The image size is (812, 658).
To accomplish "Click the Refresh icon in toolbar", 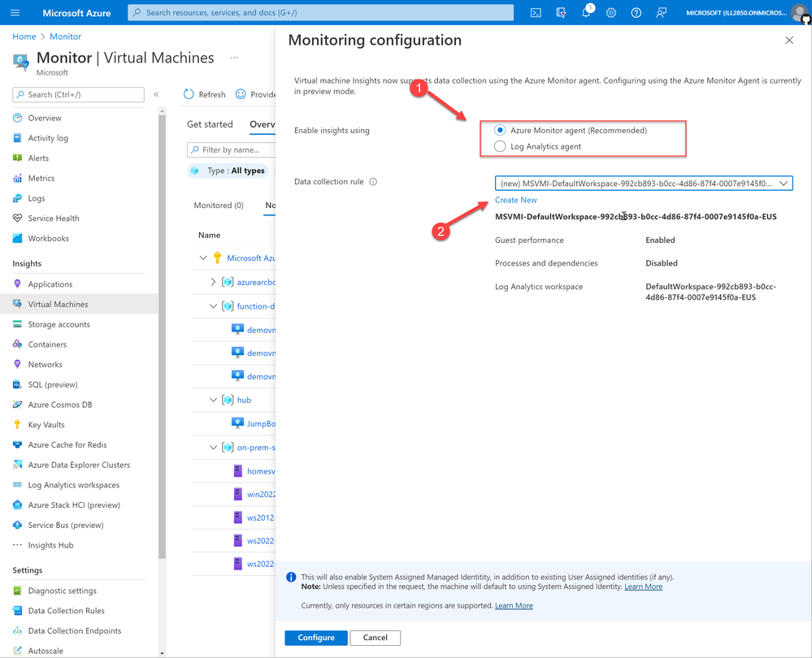I will (x=189, y=94).
